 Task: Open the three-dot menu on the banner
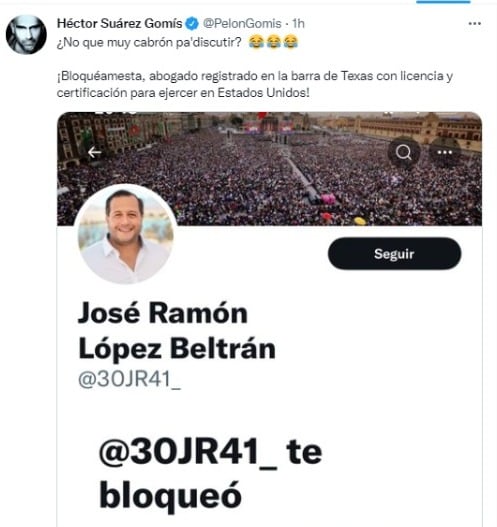click(x=444, y=153)
